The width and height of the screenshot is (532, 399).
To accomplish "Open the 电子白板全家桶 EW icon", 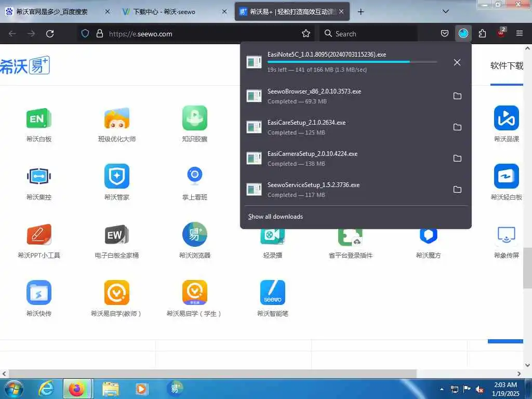I will [117, 234].
